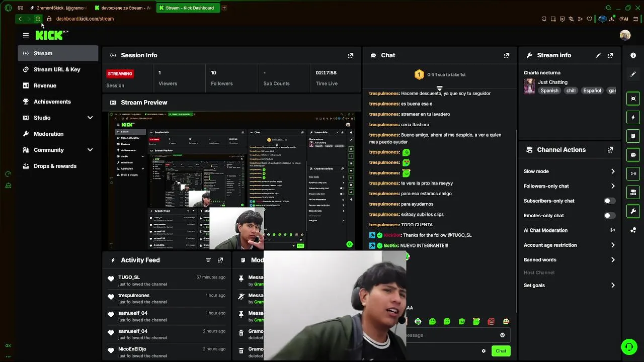Switch to Gramor45kick browser tab
This screenshot has width=644, height=362.
coord(59,8)
